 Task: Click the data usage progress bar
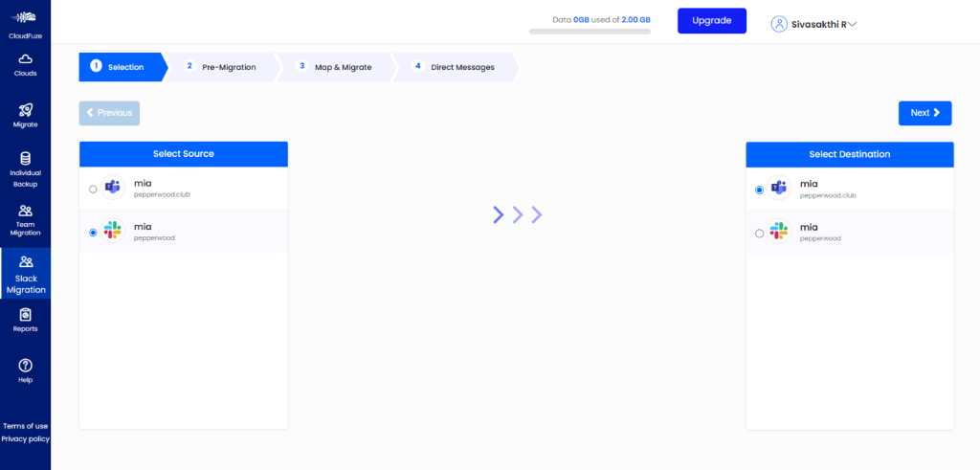click(x=590, y=32)
